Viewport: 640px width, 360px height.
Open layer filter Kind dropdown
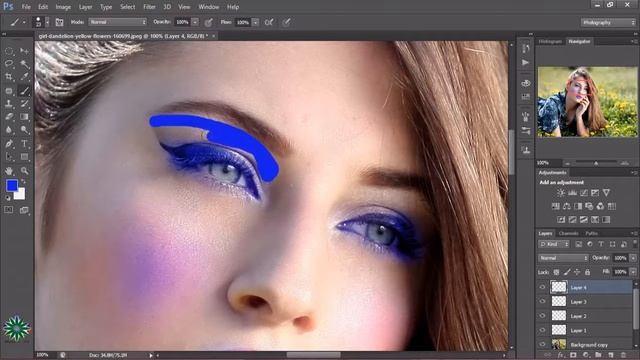point(554,244)
